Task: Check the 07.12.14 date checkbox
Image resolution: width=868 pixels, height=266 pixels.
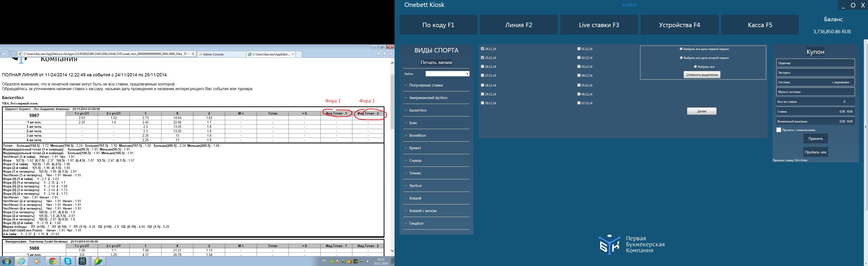Action: click(579, 103)
